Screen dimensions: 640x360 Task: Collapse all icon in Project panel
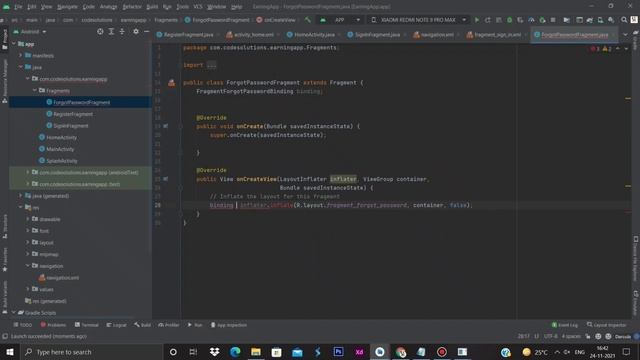[x=122, y=31]
